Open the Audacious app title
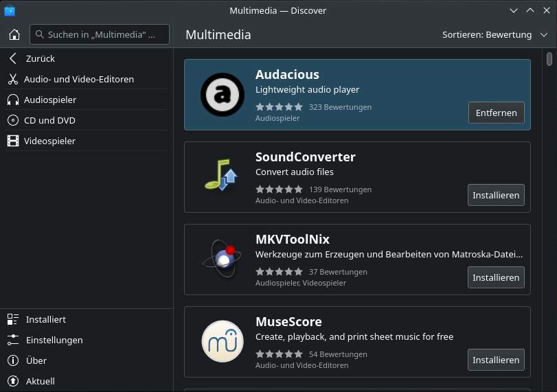This screenshot has height=392, width=557. [x=287, y=75]
